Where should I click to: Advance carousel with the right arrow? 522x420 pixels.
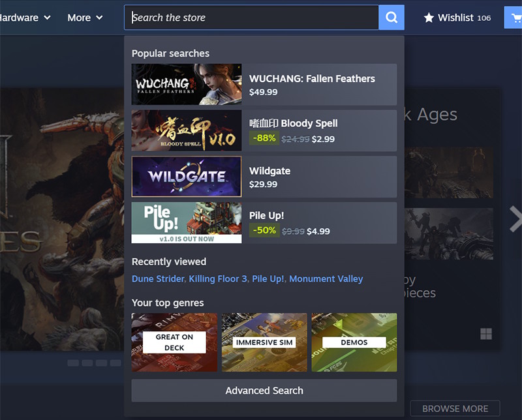click(x=515, y=218)
